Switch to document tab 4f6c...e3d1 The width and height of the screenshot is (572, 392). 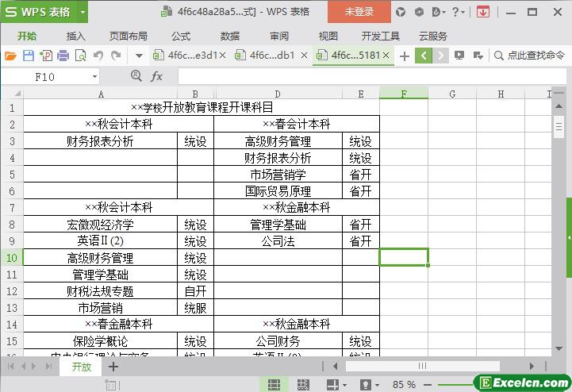coord(186,56)
